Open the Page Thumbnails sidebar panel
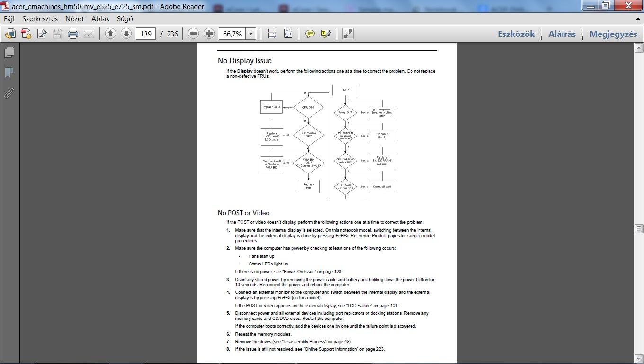 9,52
